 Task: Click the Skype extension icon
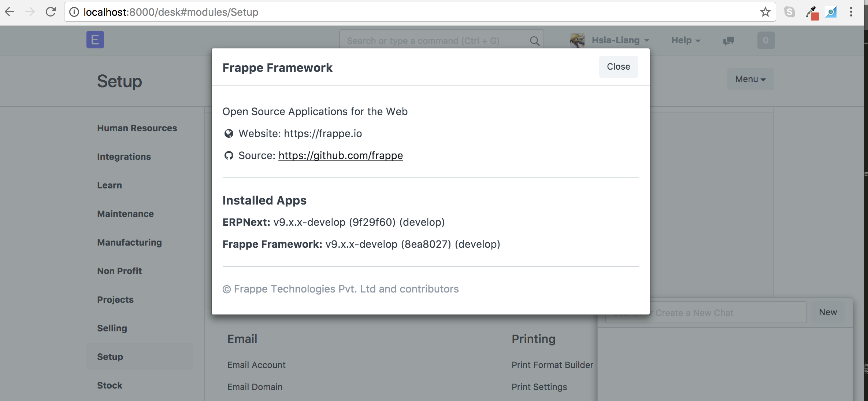point(790,12)
